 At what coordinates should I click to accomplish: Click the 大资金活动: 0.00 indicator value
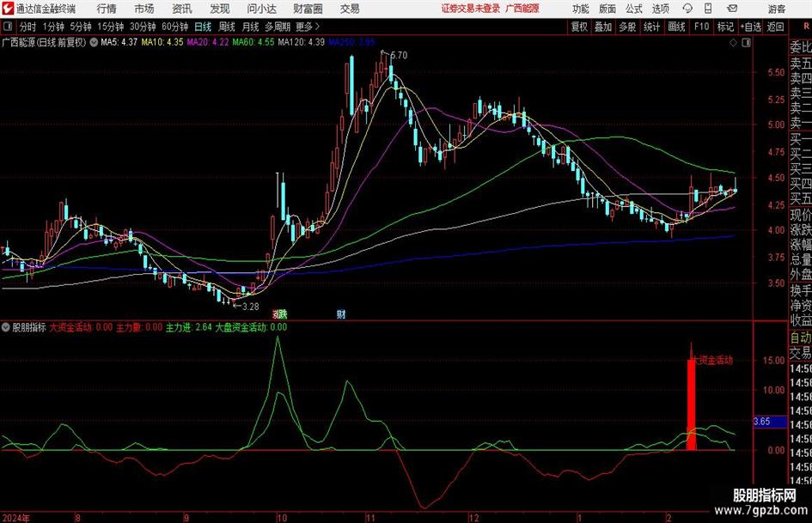tap(81, 327)
